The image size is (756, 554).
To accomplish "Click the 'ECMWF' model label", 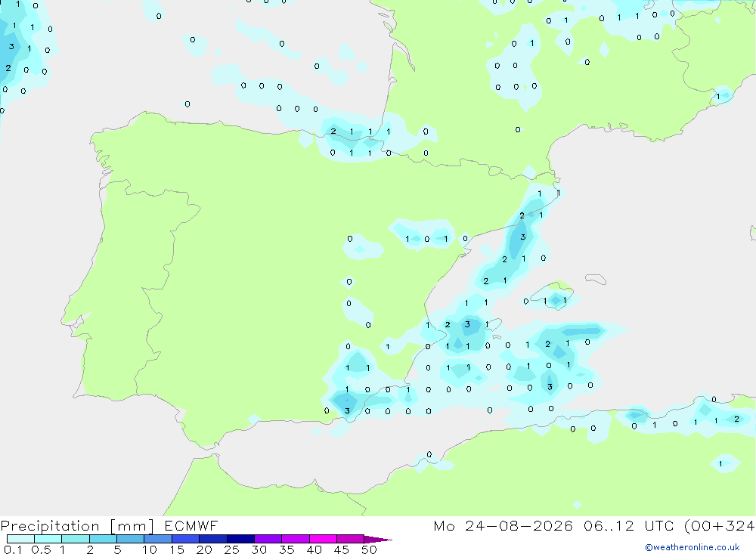I will click(x=191, y=525).
